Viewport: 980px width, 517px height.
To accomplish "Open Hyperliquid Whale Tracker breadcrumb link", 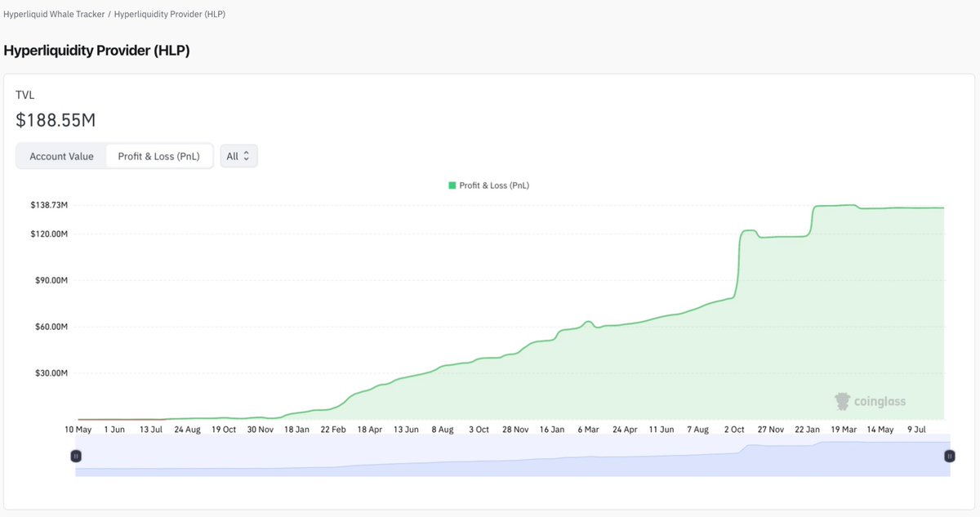I will pos(53,15).
